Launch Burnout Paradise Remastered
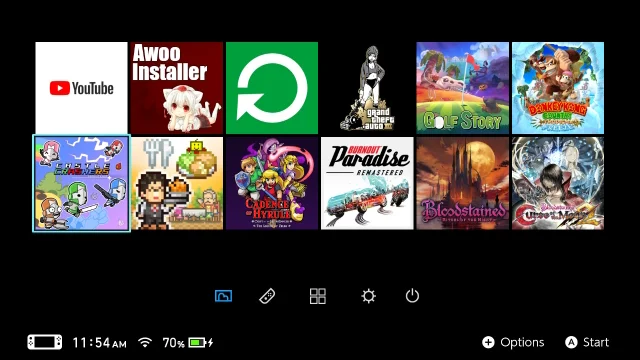 pyautogui.click(x=367, y=183)
